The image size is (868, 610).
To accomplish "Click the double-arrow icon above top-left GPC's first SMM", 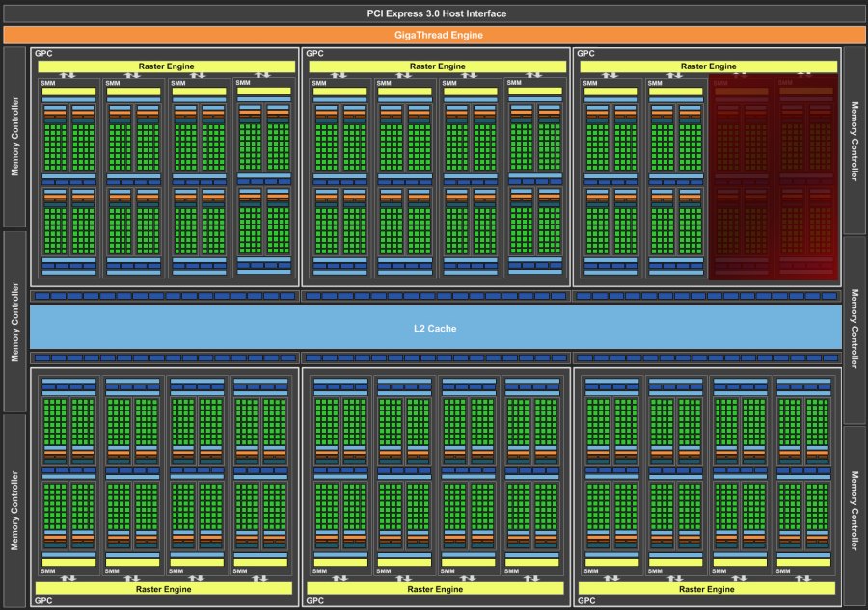I will [x=67, y=75].
